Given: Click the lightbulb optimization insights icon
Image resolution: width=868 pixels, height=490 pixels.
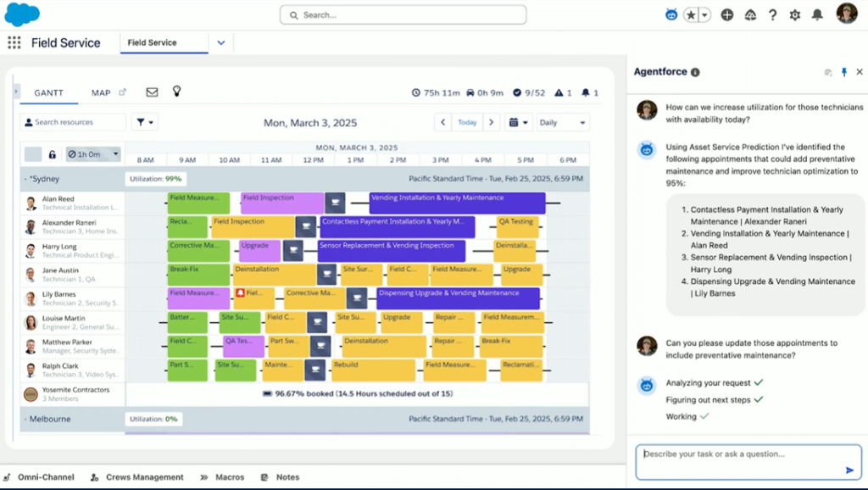Looking at the screenshot, I should click(x=176, y=92).
